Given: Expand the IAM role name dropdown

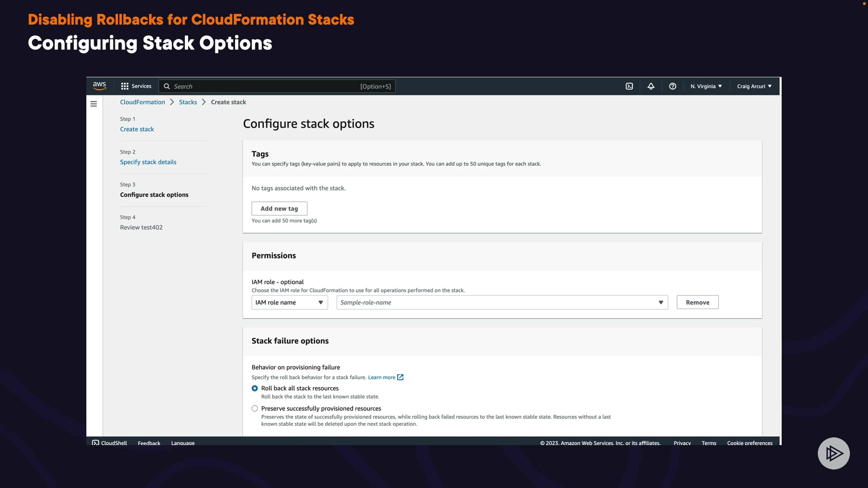Looking at the screenshot, I should pos(289,302).
